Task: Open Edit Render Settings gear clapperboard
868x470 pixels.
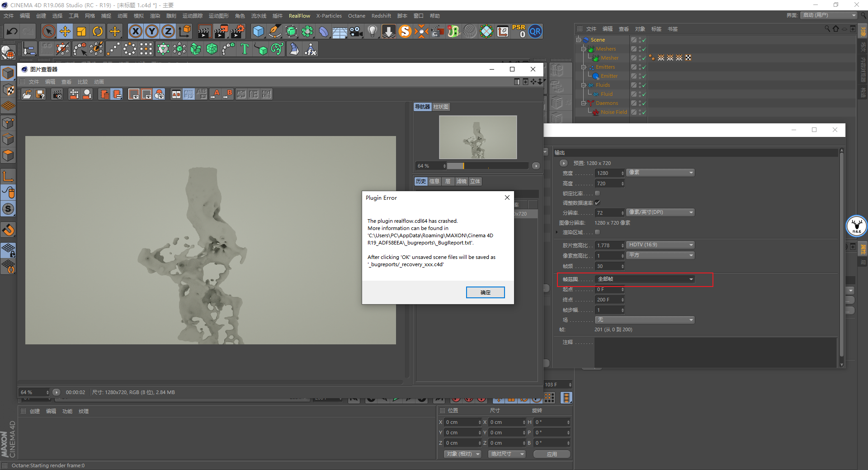Action: tap(238, 31)
